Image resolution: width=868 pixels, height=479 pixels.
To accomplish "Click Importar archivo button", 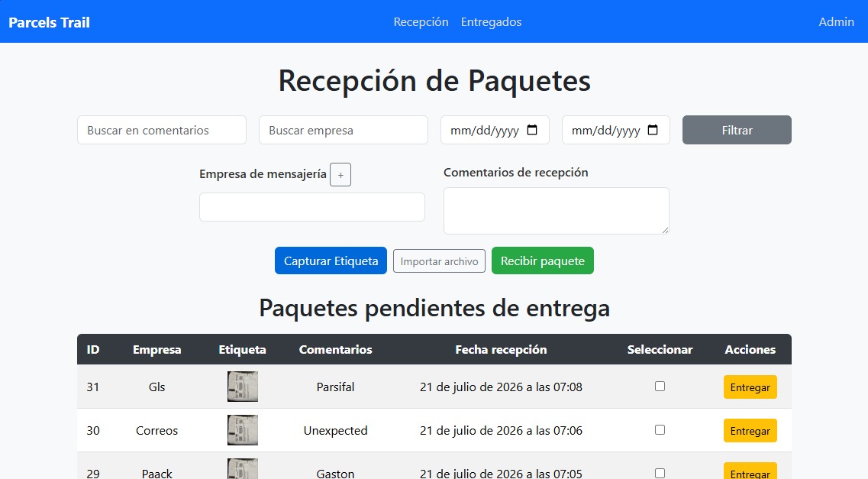I will (439, 261).
